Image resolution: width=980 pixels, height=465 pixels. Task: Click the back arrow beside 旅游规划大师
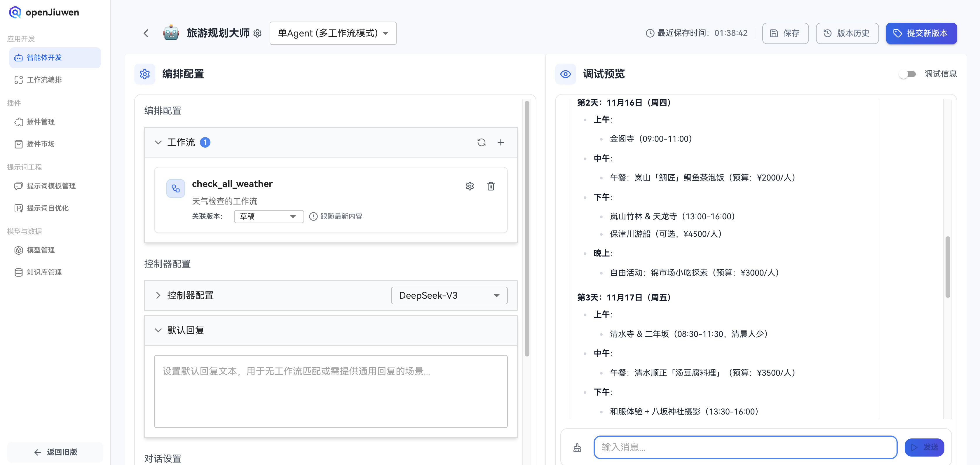tap(146, 34)
